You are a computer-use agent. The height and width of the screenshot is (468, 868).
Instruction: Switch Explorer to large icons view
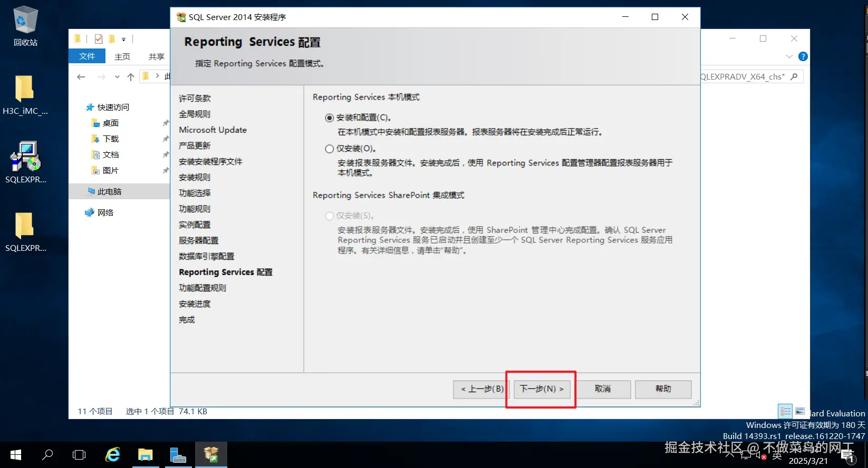tap(800, 411)
